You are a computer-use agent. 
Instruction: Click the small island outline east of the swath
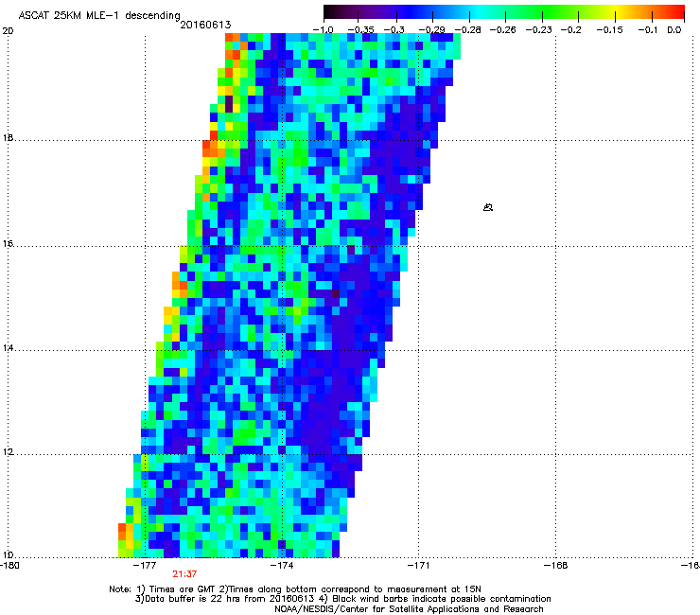488,207
